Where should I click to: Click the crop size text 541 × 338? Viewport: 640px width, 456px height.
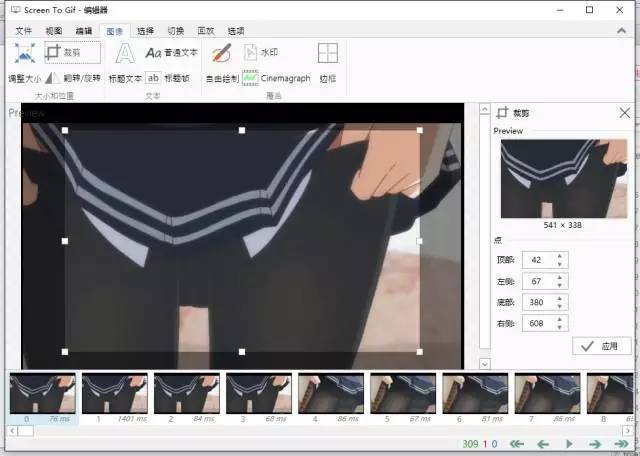point(562,225)
